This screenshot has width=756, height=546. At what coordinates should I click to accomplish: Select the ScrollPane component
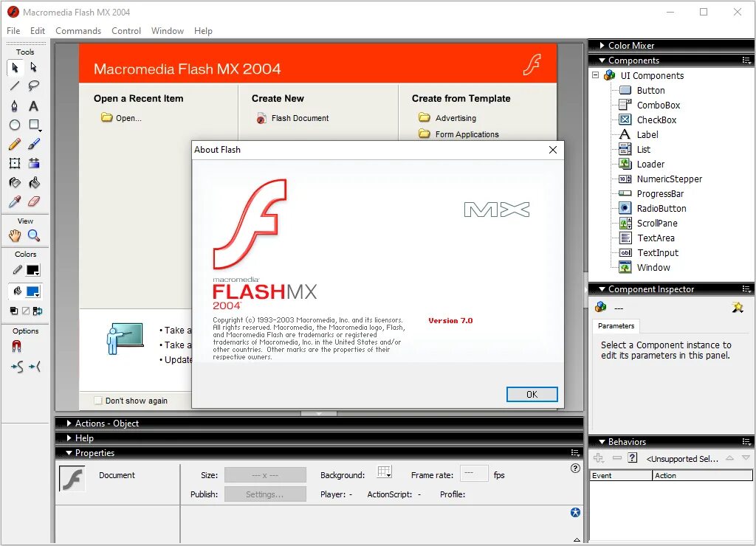(x=648, y=223)
